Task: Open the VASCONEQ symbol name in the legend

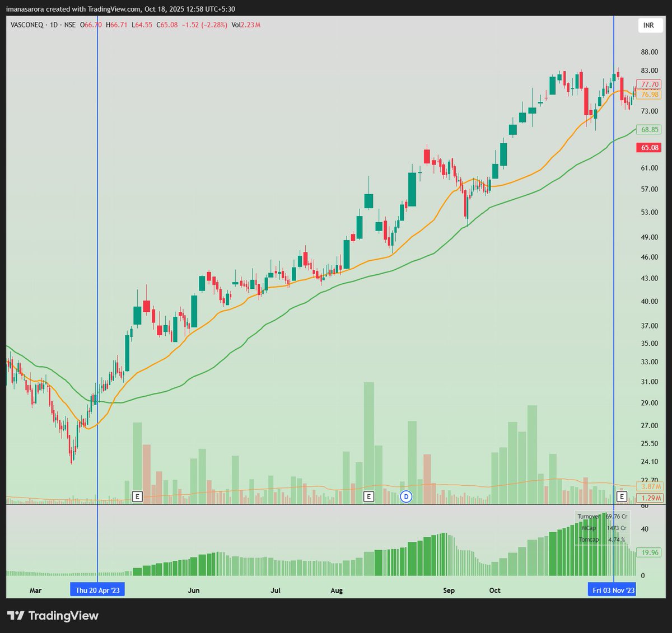Action: [27, 25]
